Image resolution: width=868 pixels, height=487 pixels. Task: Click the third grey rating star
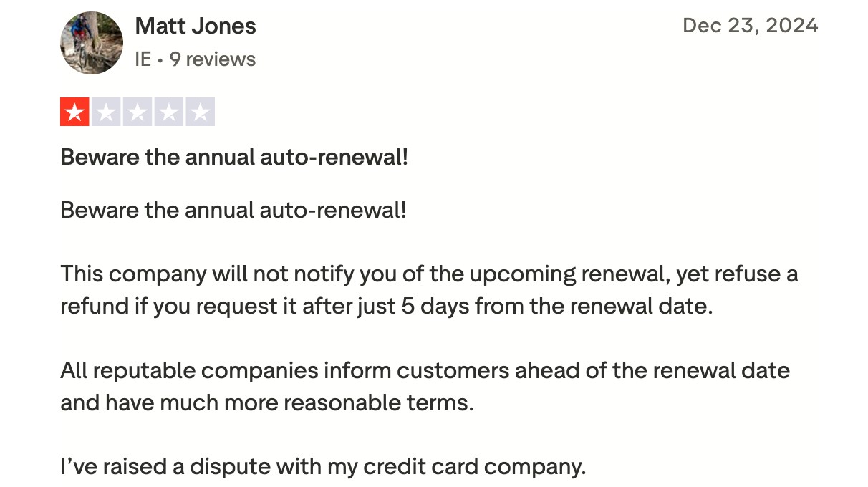point(138,112)
